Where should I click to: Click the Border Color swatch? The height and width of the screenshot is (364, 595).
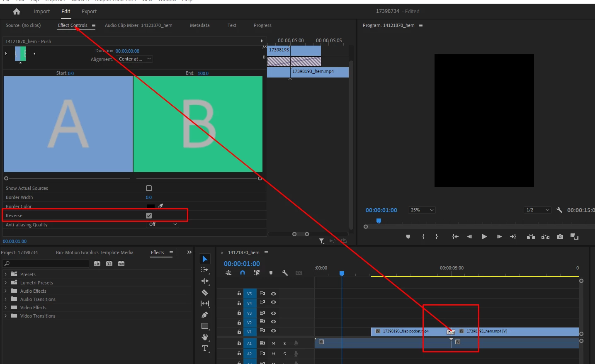coord(151,206)
